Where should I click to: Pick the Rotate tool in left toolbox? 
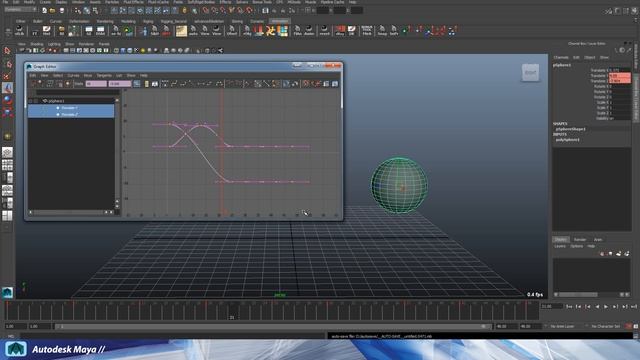point(7,100)
